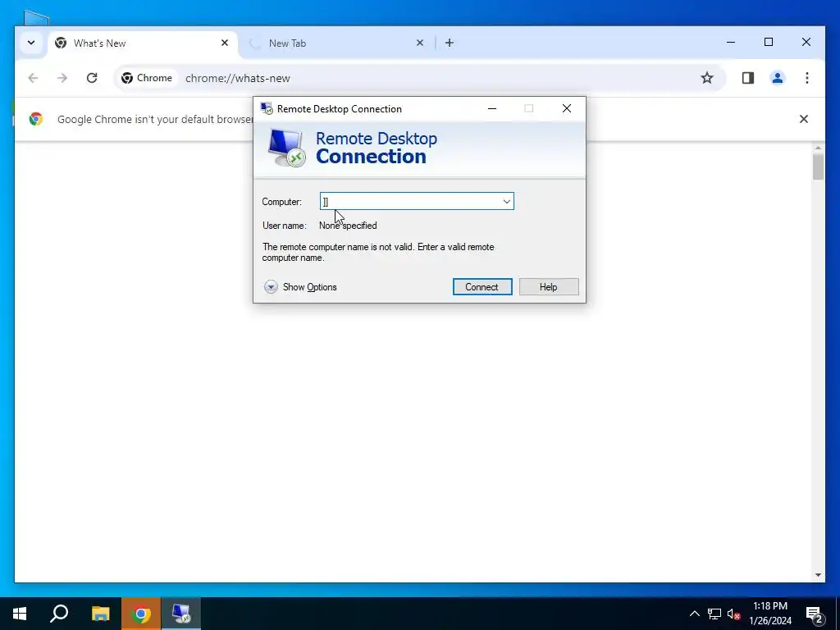Show hidden system tray icons
This screenshot has height=630, width=840.
694,614
